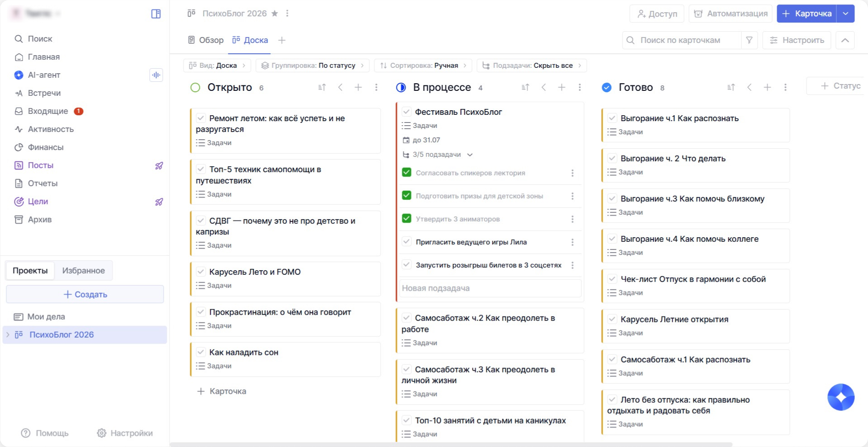868x447 pixels.
Task: Click + Карточка below the Открыто column
Action: tap(222, 391)
